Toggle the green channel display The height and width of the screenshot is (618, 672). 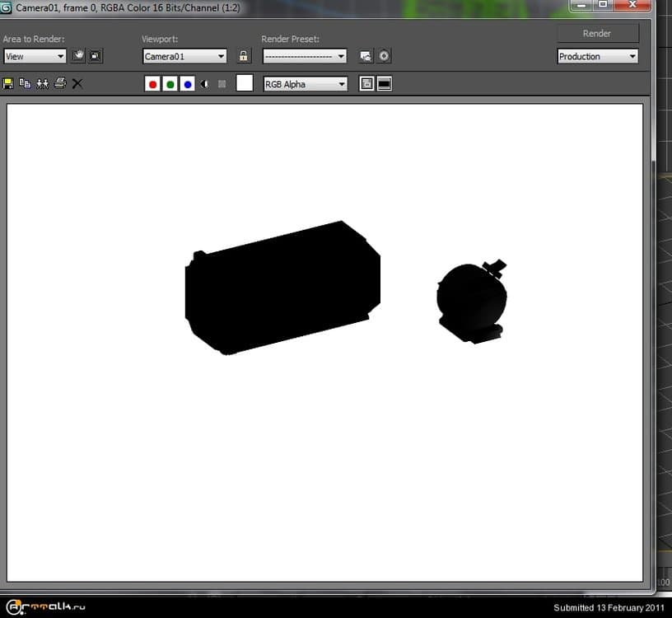(170, 84)
